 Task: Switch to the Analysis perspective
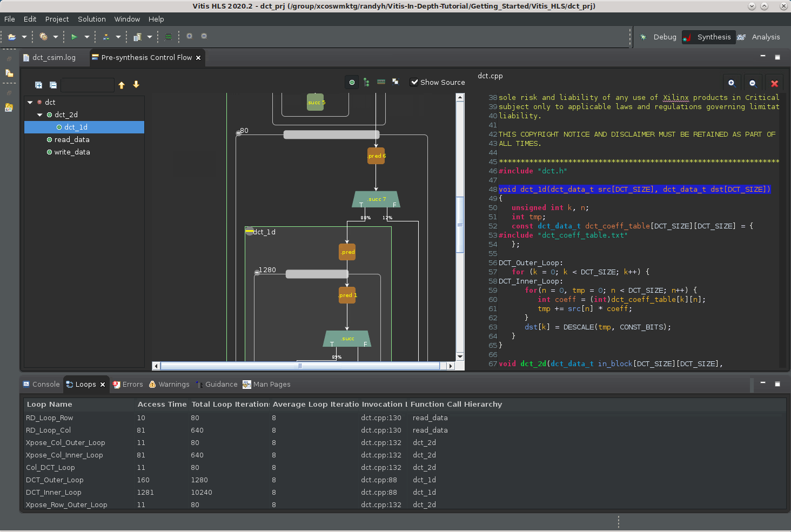(759, 37)
